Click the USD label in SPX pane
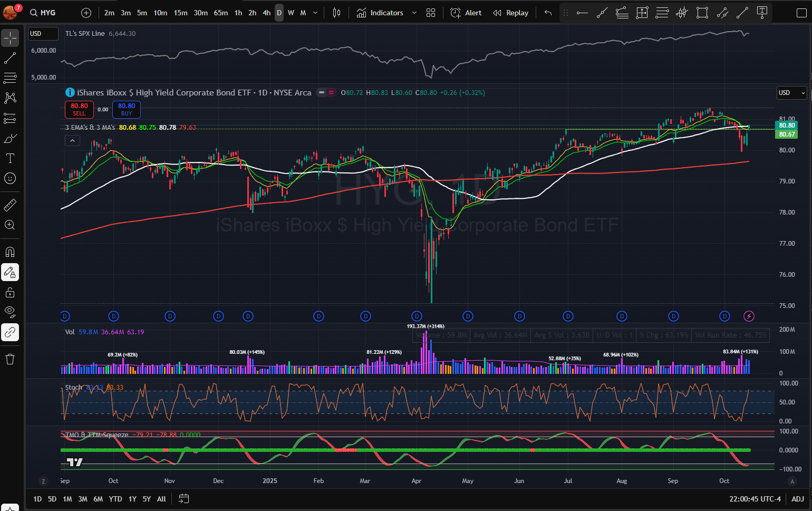The height and width of the screenshot is (511, 812). tap(43, 34)
